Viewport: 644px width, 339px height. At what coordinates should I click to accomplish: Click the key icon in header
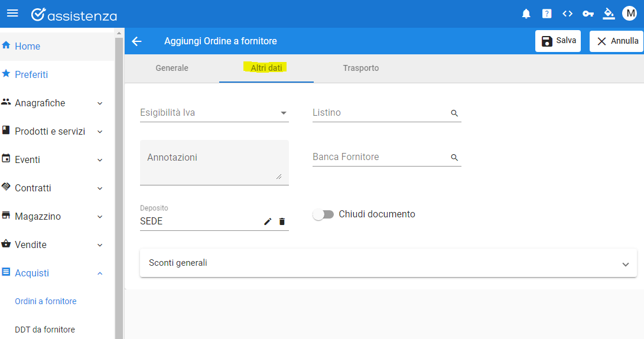(x=588, y=14)
